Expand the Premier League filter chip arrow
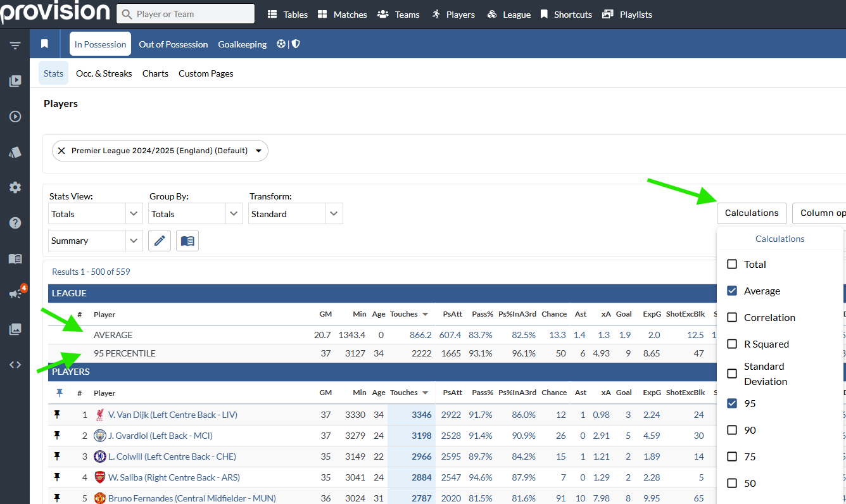Viewport: 846px width, 504px height. (258, 151)
